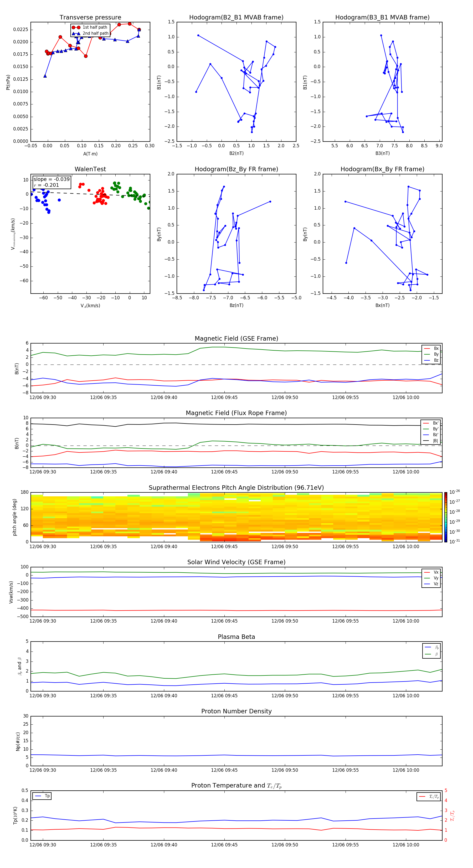This screenshot has height=868, width=473.
Task: Click the 10^-26 label on the colorbar
Action: click(455, 492)
